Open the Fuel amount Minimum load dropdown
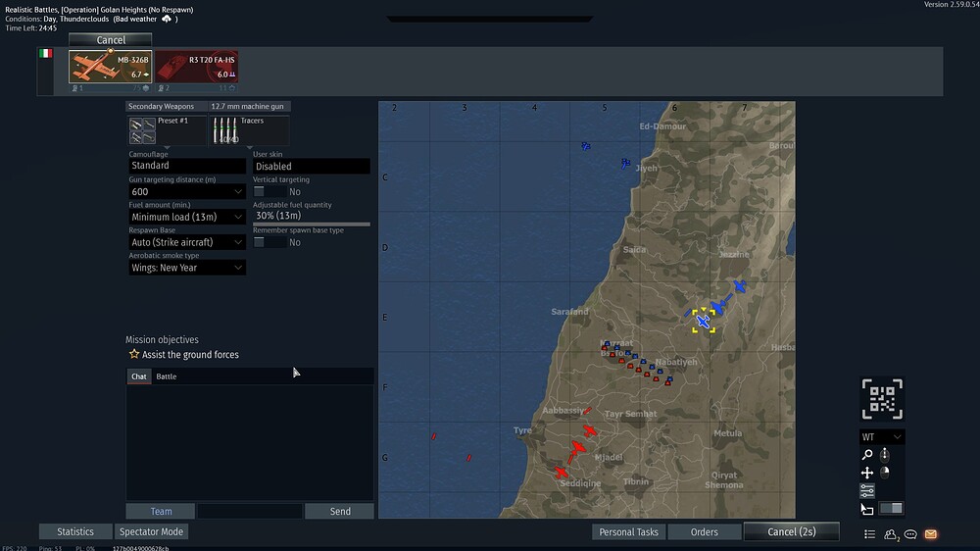Viewport: 980px width, 551px height. click(187, 217)
